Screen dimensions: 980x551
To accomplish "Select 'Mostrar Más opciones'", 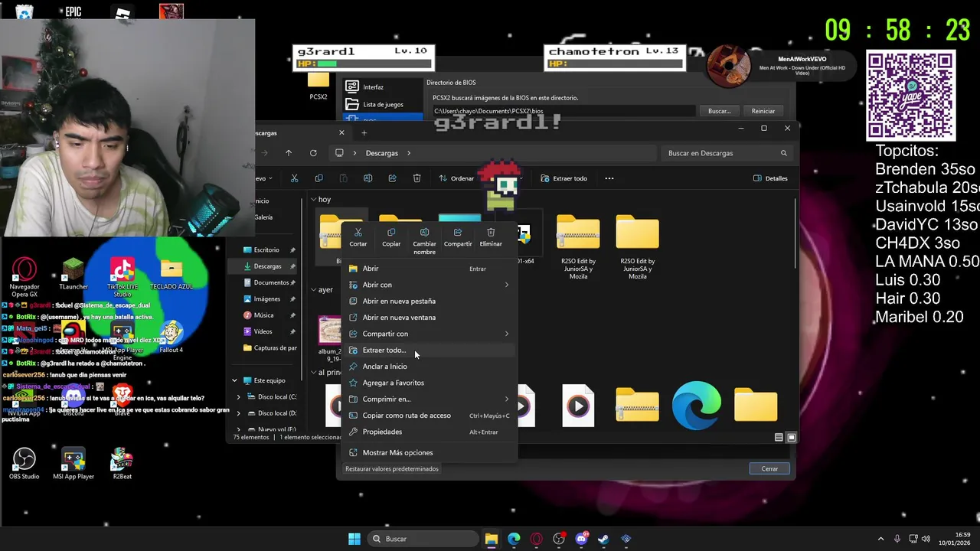I will pyautogui.click(x=429, y=452).
